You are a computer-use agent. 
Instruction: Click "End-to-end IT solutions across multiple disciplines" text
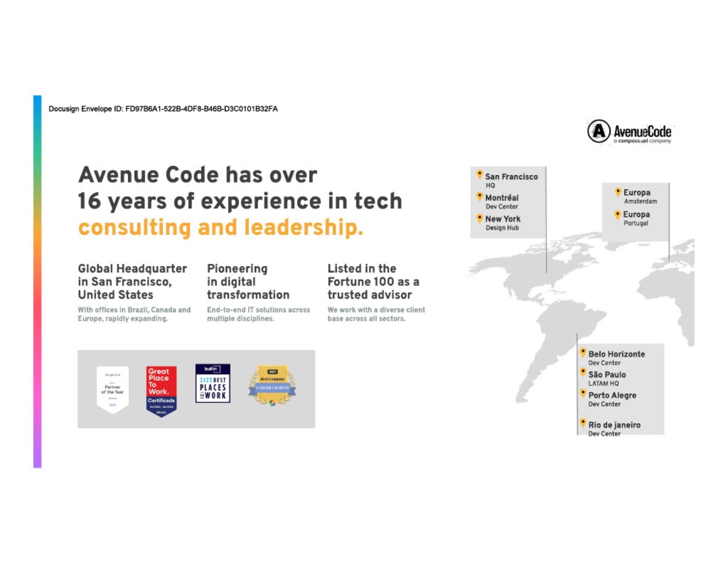[x=258, y=314]
